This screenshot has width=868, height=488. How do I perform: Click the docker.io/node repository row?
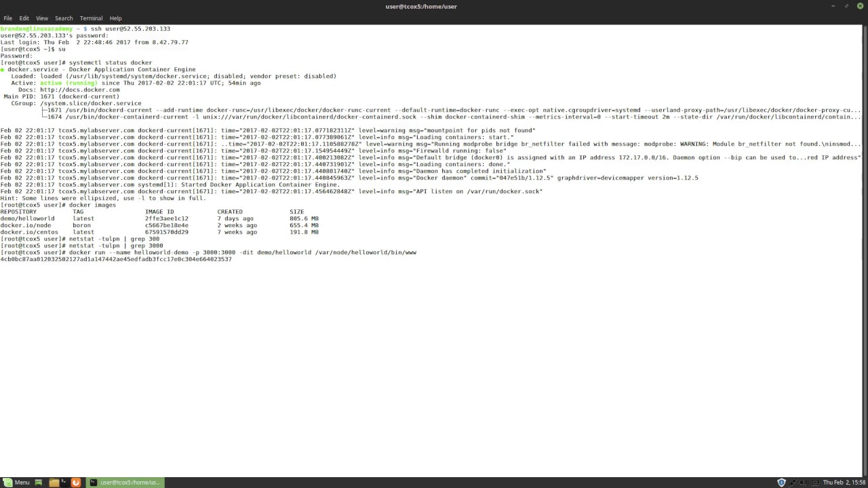pos(159,225)
